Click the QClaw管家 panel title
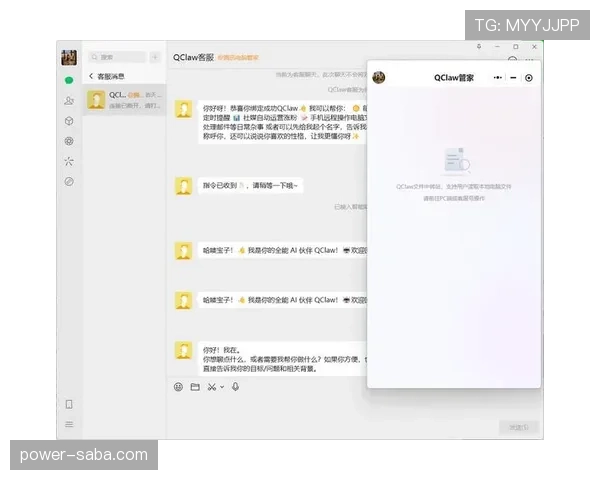The image size is (600, 480). click(x=454, y=78)
